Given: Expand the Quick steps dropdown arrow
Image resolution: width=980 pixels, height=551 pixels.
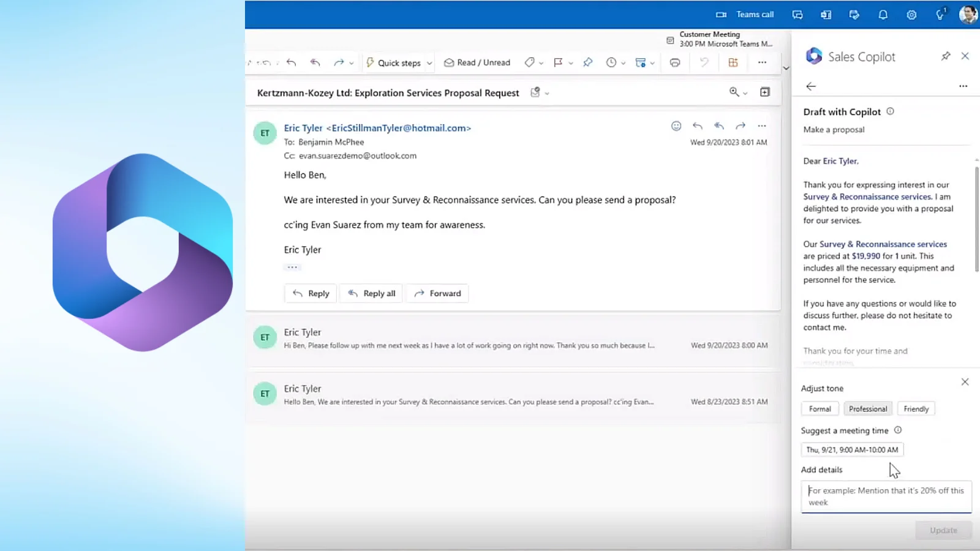Looking at the screenshot, I should 429,63.
